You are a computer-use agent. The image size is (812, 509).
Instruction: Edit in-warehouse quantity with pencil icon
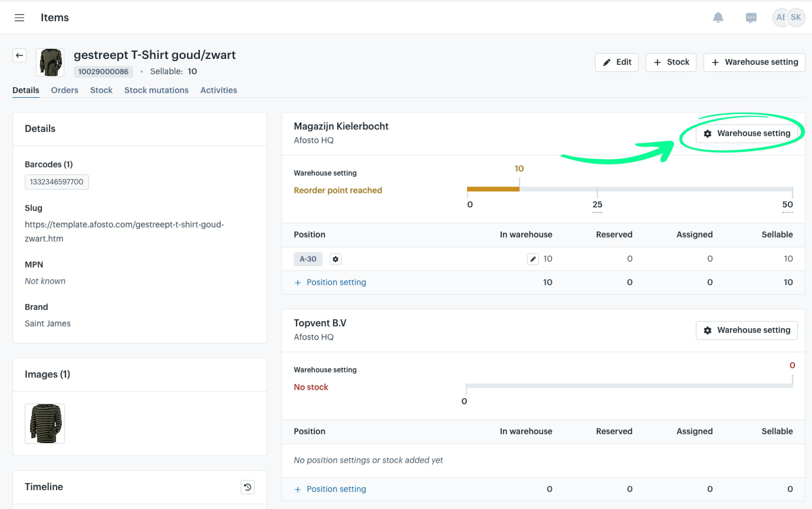(x=533, y=259)
